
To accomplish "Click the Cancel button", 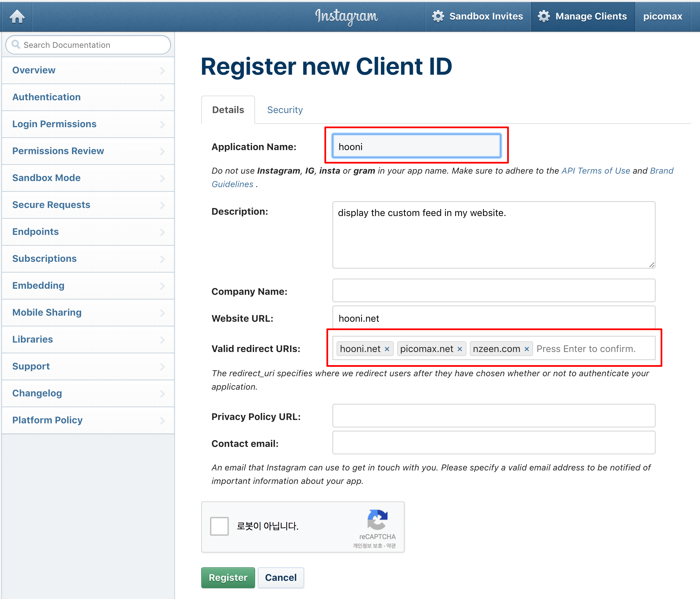I will point(281,578).
